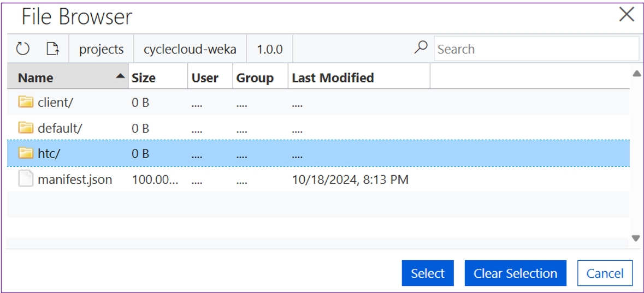Click the upload file icon

pyautogui.click(x=52, y=49)
